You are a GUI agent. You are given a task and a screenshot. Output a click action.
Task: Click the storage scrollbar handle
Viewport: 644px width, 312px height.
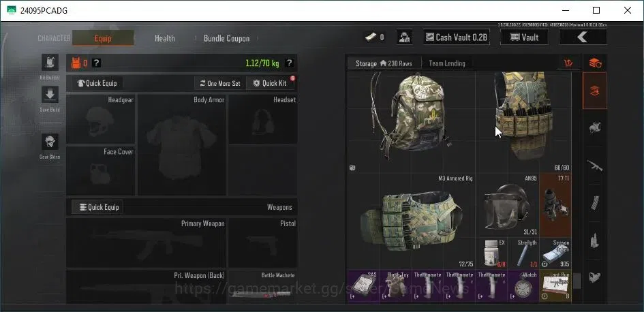[577, 281]
